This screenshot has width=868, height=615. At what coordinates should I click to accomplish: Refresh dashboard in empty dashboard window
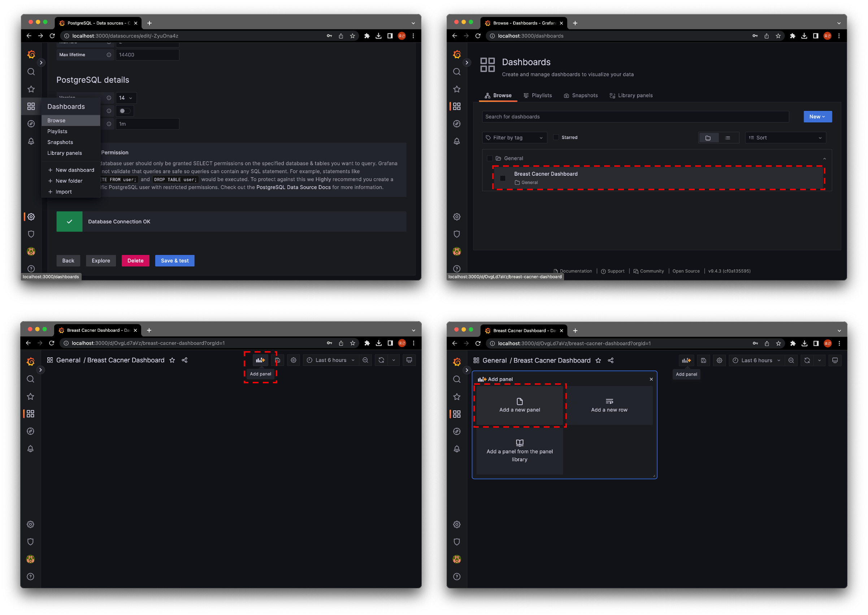(x=382, y=360)
